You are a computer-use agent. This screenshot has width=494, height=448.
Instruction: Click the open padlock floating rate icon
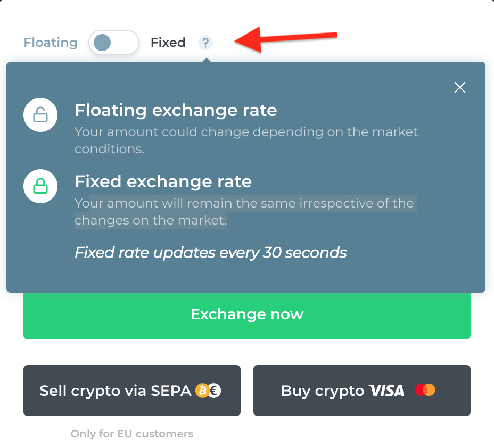pos(40,115)
